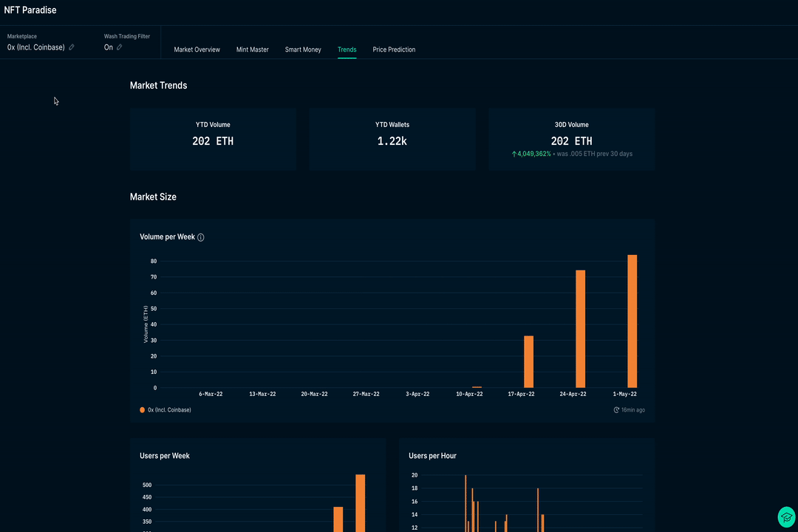
Task: Open Volume per Week info icon
Action: coord(200,237)
